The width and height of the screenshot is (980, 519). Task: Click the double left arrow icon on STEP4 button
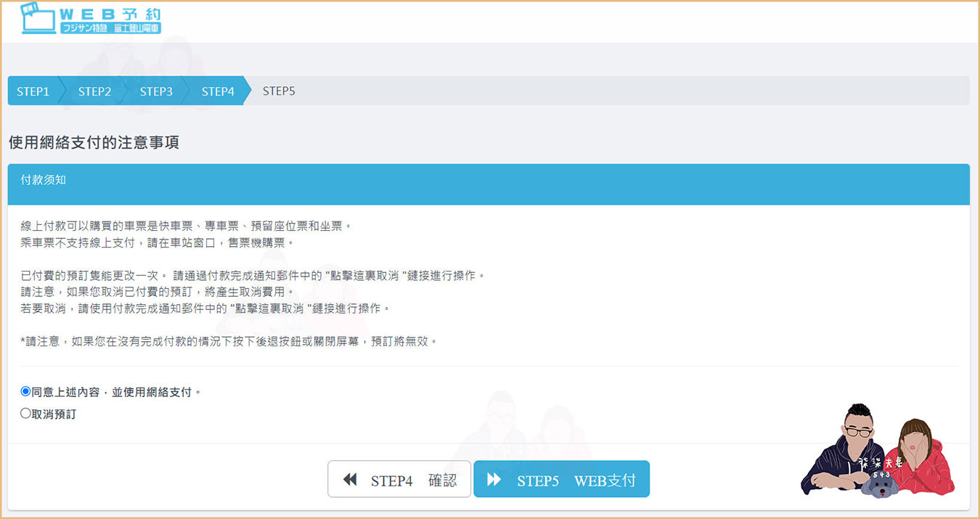pos(350,480)
